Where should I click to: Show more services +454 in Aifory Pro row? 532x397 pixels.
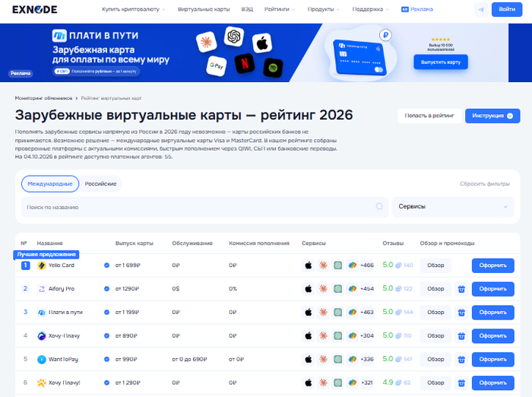tap(367, 289)
